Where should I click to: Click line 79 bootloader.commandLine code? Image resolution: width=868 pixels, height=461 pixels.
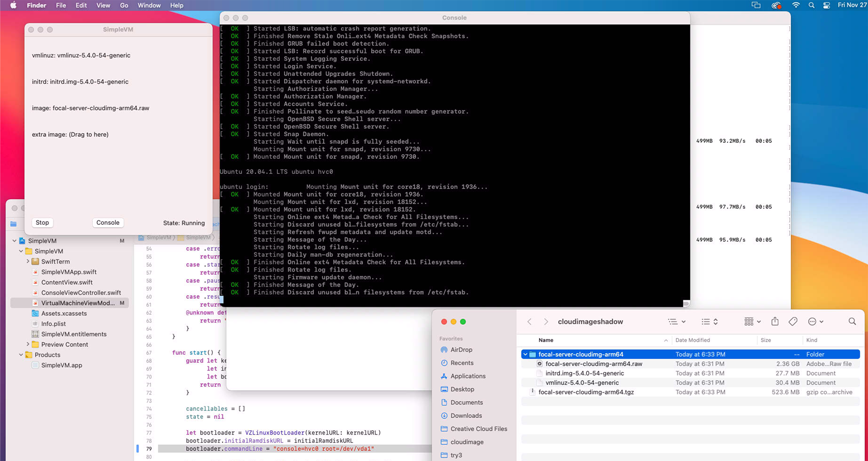[x=280, y=449]
